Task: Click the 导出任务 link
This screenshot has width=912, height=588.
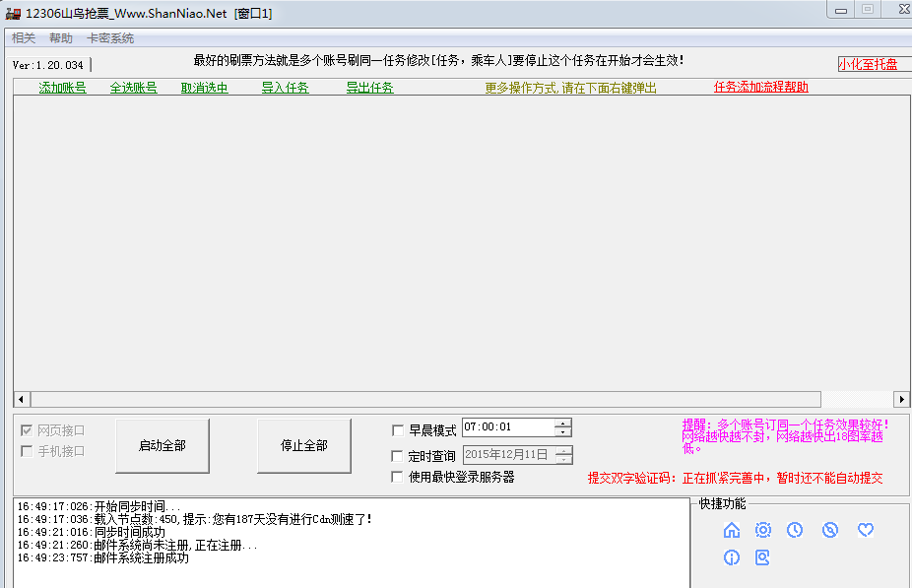Action: [370, 88]
